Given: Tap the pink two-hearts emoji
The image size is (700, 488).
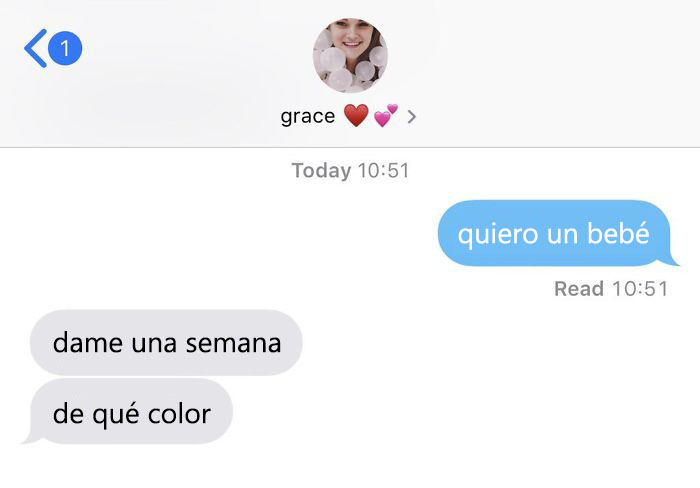Looking at the screenshot, I should [x=385, y=116].
